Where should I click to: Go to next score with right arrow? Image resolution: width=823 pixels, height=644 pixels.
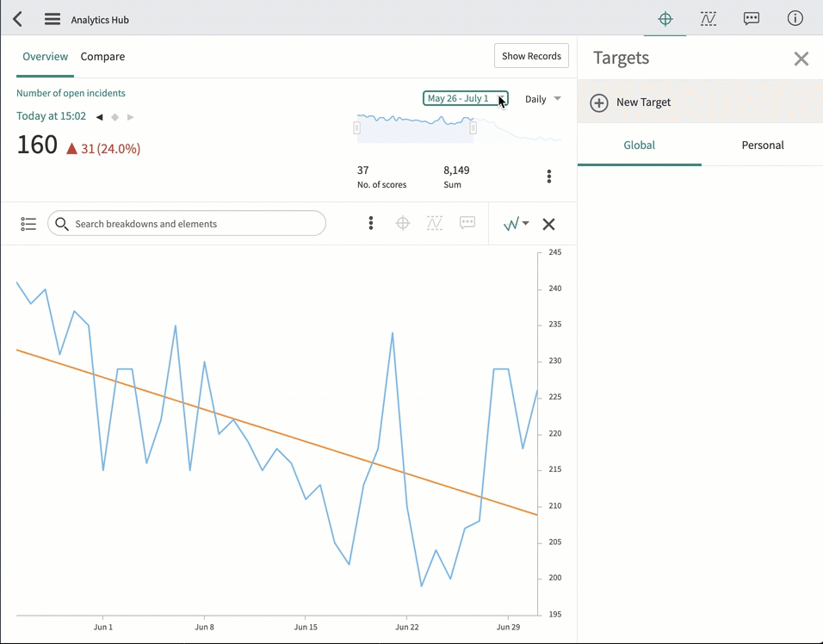131,117
